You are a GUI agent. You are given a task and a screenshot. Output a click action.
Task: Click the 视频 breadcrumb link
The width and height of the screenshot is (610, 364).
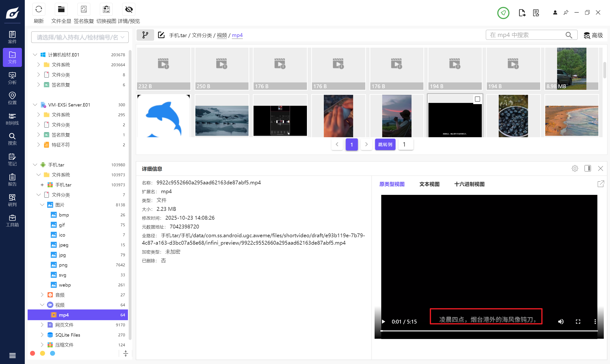pyautogui.click(x=222, y=35)
